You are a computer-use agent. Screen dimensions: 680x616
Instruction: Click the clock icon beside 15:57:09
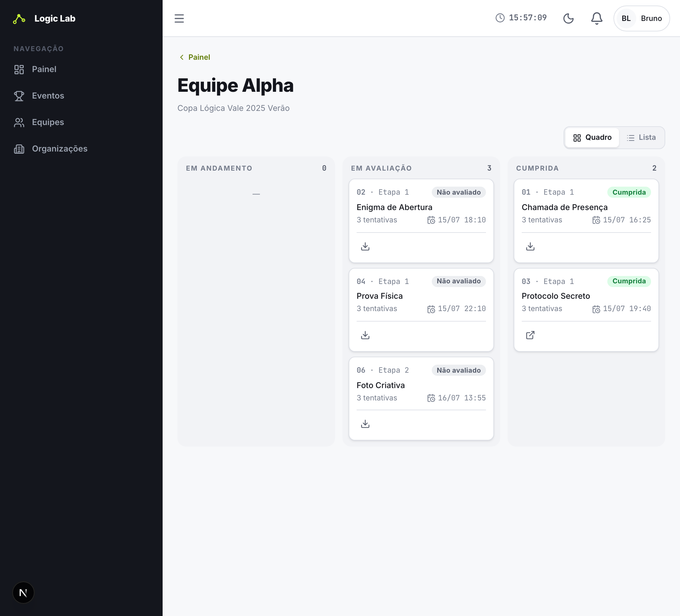500,18
